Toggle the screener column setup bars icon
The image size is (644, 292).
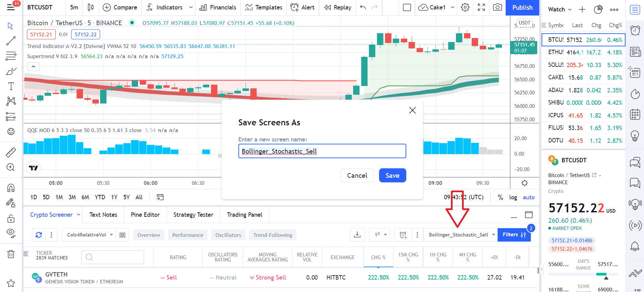click(x=123, y=235)
